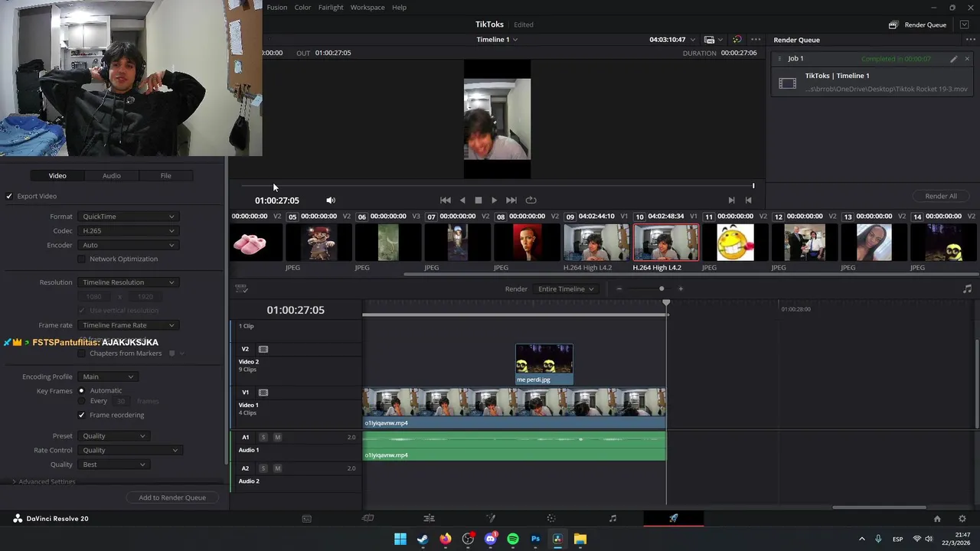980x551 pixels.
Task: Open the Resolution dropdown
Action: 128,282
